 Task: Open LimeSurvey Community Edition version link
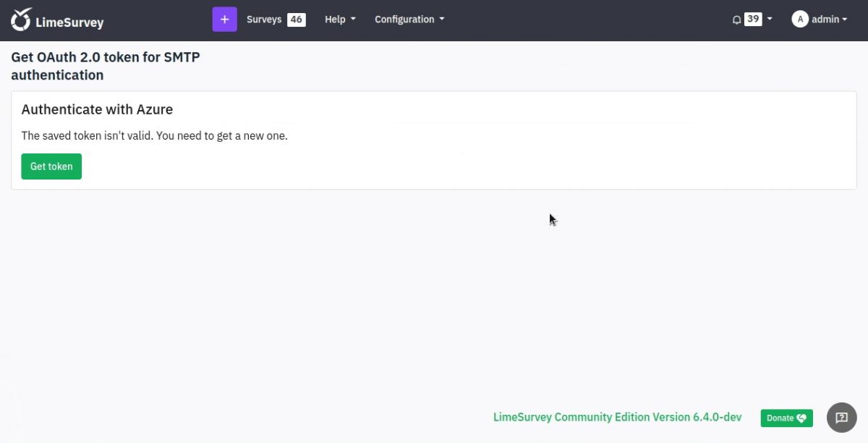[x=617, y=417]
